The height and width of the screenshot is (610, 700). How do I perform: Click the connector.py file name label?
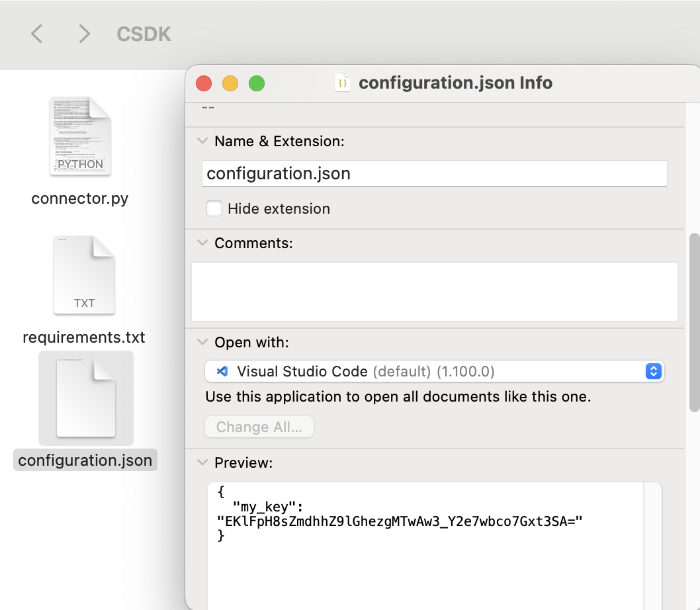tap(80, 198)
